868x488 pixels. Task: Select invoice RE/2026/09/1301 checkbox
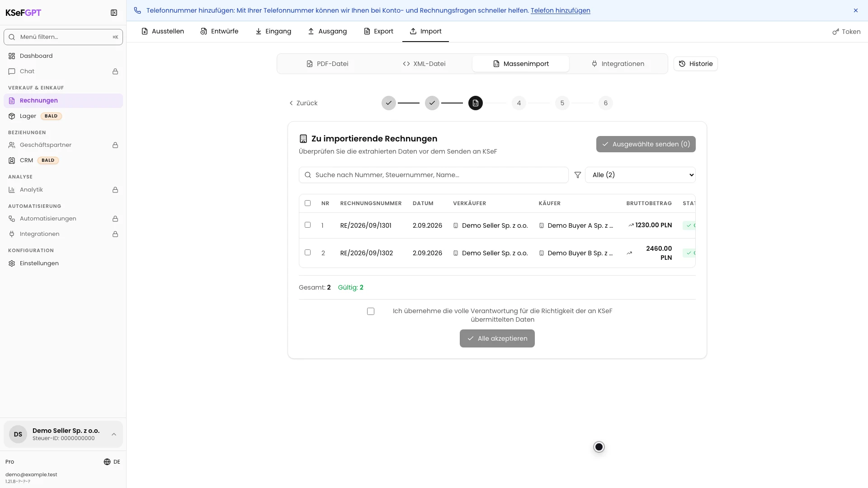[x=308, y=225]
